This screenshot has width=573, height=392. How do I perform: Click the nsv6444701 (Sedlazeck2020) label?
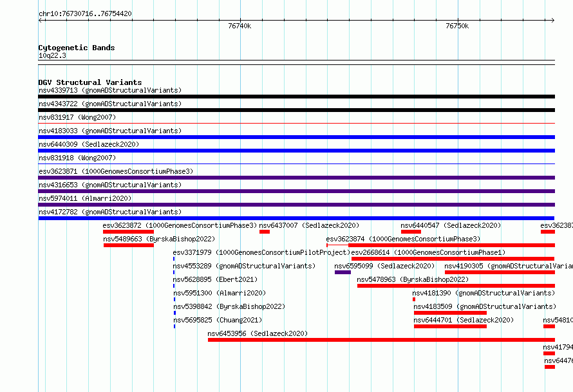tap(464, 320)
